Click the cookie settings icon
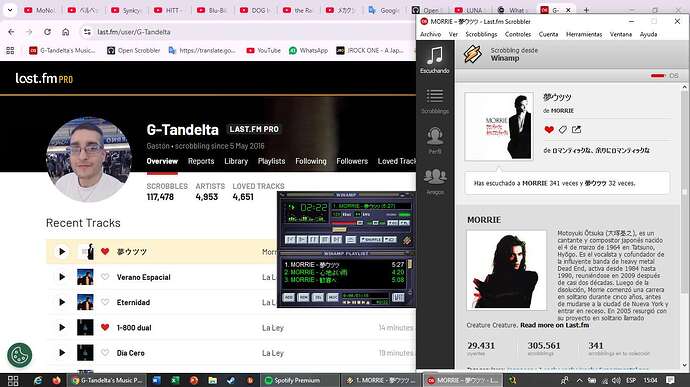Screen dimensions: 690x387 coord(19,355)
